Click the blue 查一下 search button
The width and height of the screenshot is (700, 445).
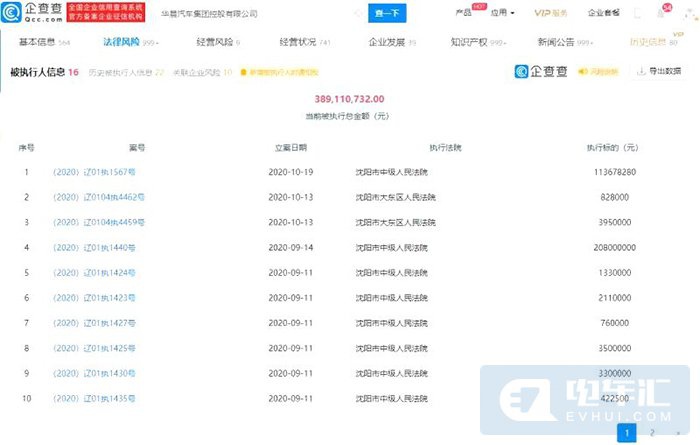pos(387,13)
